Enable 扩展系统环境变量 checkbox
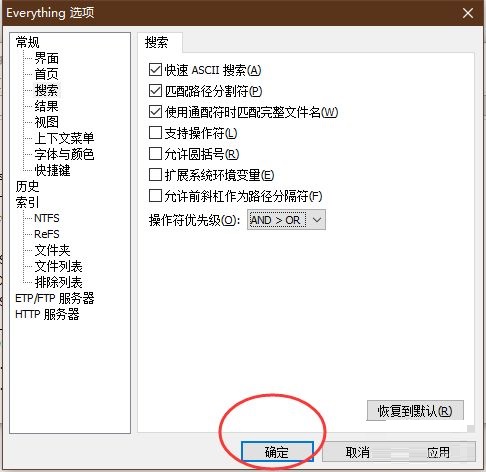This screenshot has width=486, height=472. 155,175
